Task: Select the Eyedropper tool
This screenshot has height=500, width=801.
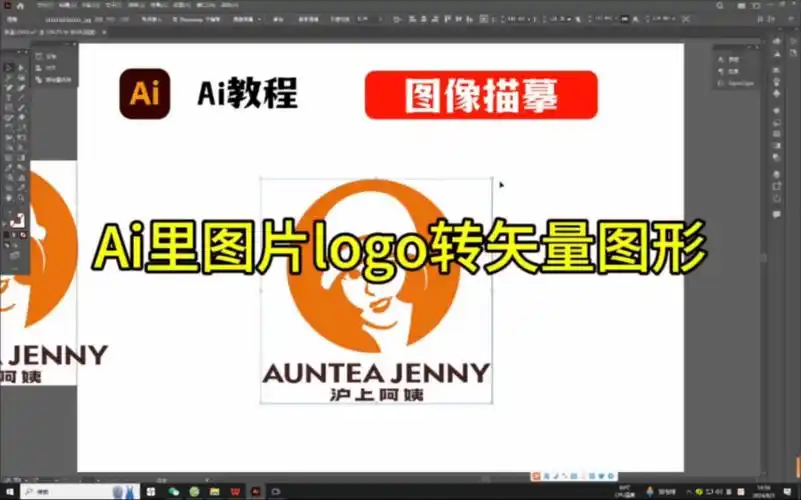Action: pos(9,167)
